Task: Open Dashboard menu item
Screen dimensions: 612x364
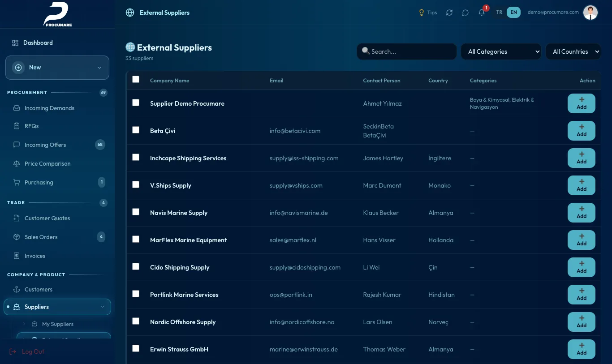Action: tap(57, 43)
